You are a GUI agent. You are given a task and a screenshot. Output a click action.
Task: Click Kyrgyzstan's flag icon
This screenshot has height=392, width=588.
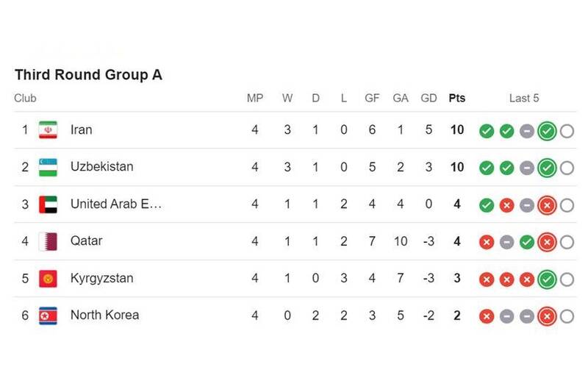(48, 279)
